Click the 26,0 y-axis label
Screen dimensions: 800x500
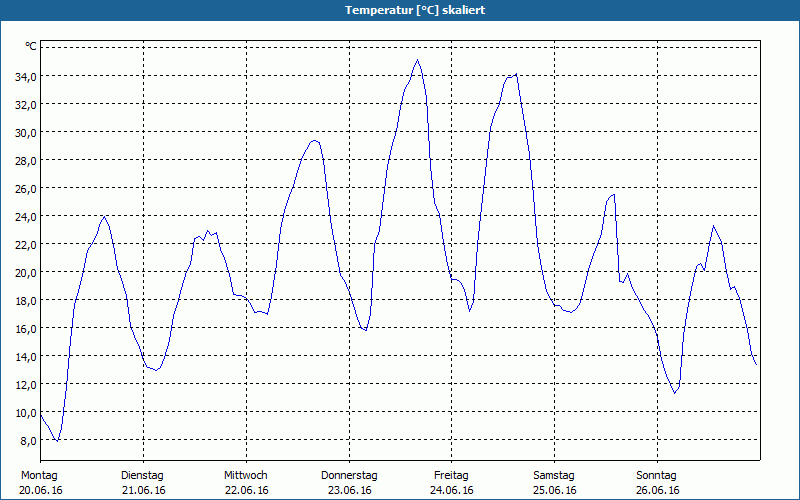point(26,189)
